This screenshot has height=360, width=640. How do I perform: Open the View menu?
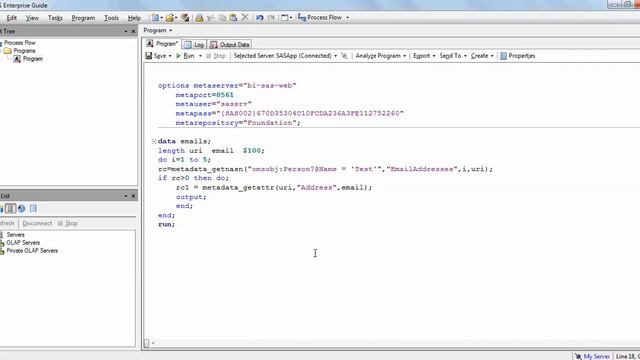click(x=32, y=18)
